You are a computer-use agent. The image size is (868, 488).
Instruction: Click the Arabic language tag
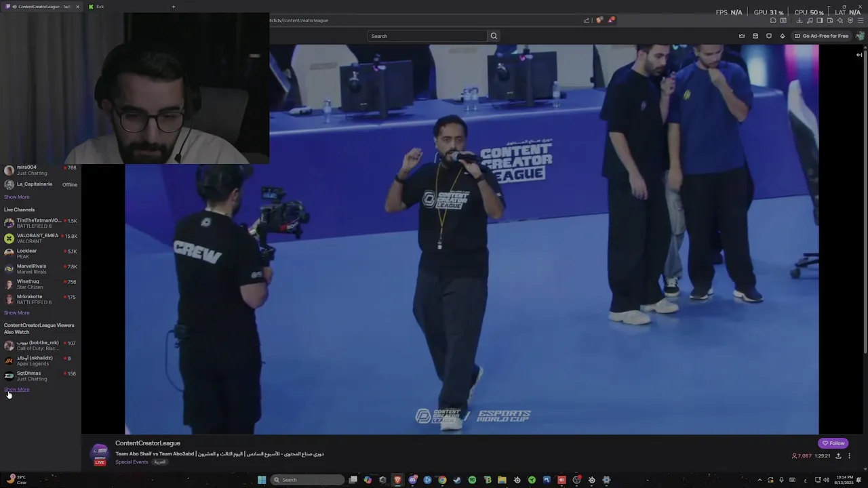click(x=159, y=462)
